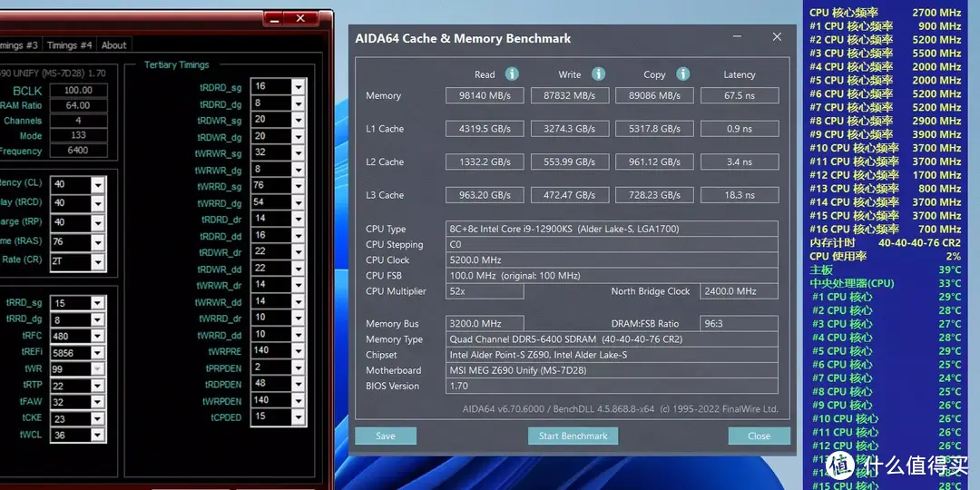Expand the tWRRD_sg dropdown
This screenshot has height=490, width=980.
pyautogui.click(x=299, y=186)
